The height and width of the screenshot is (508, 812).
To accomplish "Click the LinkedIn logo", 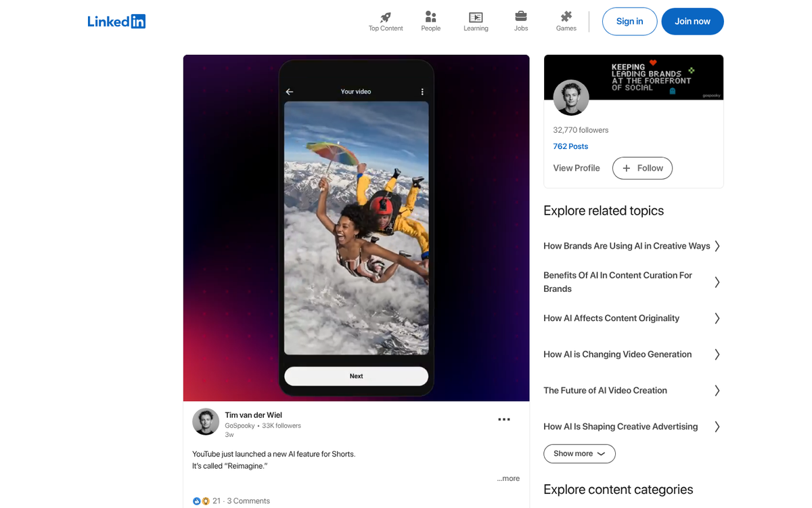I will (x=116, y=22).
